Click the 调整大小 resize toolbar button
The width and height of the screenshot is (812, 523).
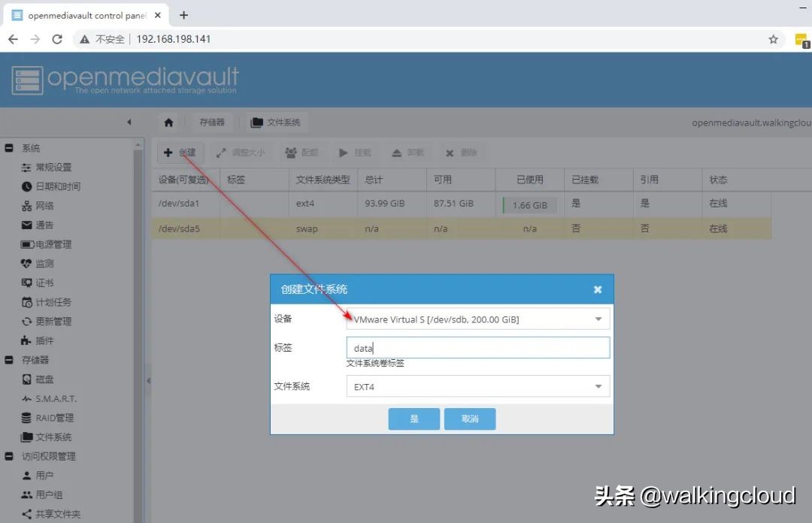241,153
